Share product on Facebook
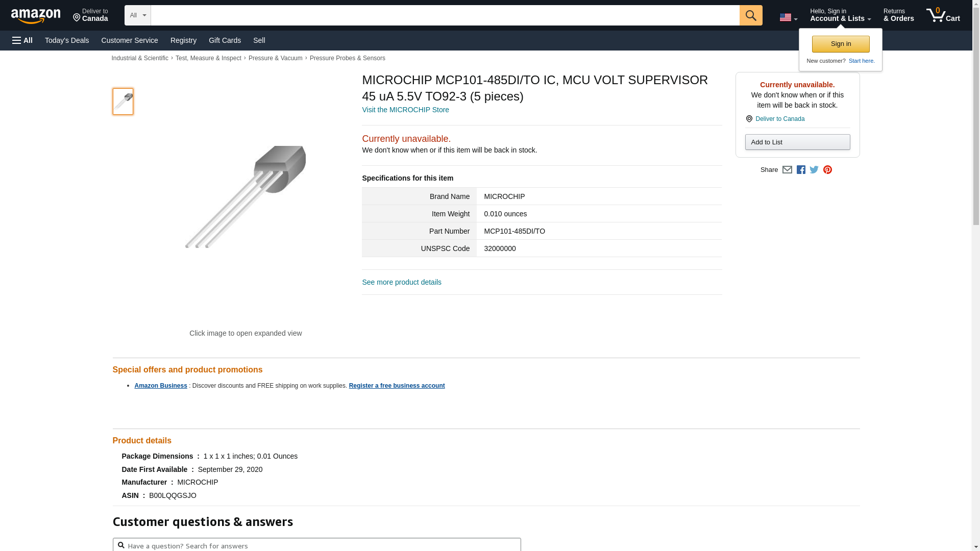Viewport: 980px width, 551px height. pyautogui.click(x=801, y=170)
